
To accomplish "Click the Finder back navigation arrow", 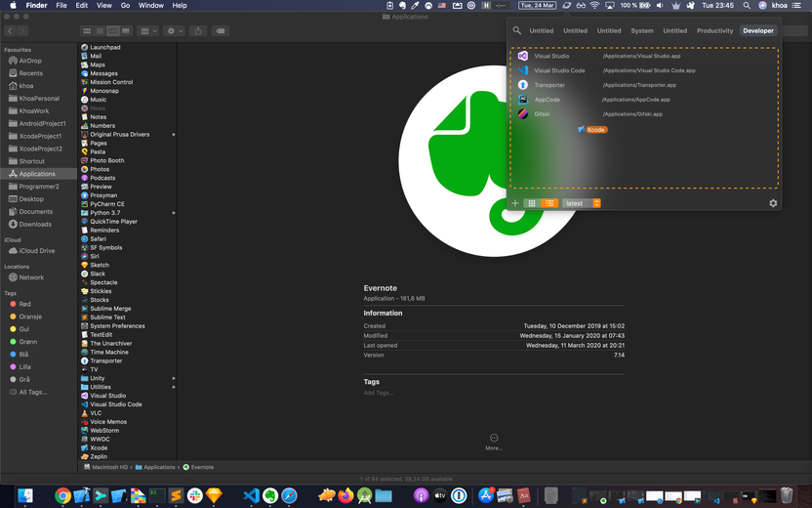I will [x=11, y=31].
